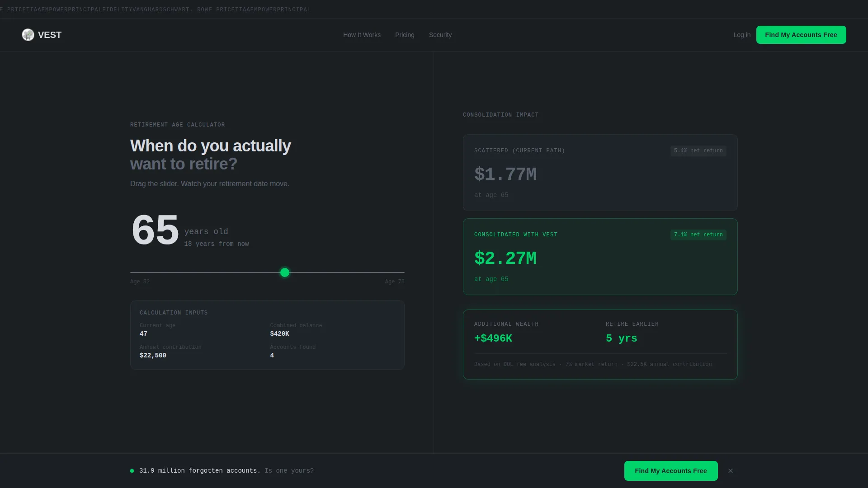Click the VEST brand name text
868x488 pixels.
(x=50, y=35)
